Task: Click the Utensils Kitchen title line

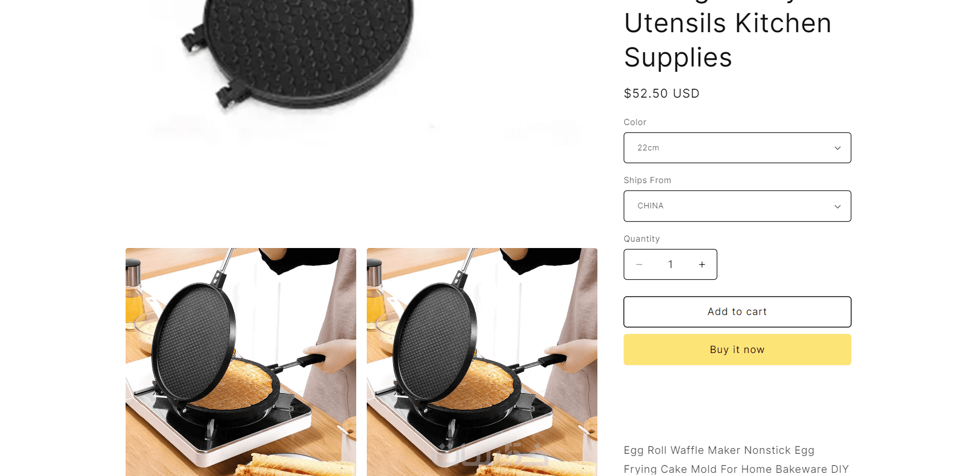Action: 728,23
